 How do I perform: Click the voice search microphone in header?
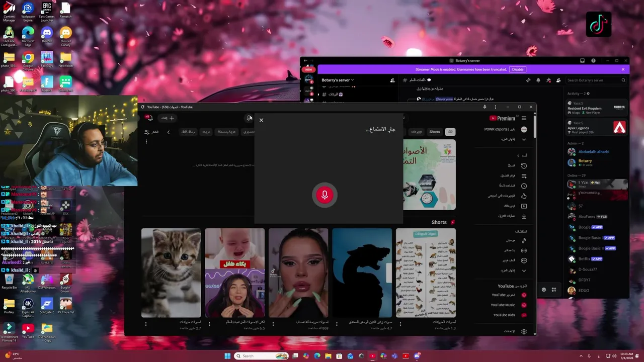pos(249,118)
